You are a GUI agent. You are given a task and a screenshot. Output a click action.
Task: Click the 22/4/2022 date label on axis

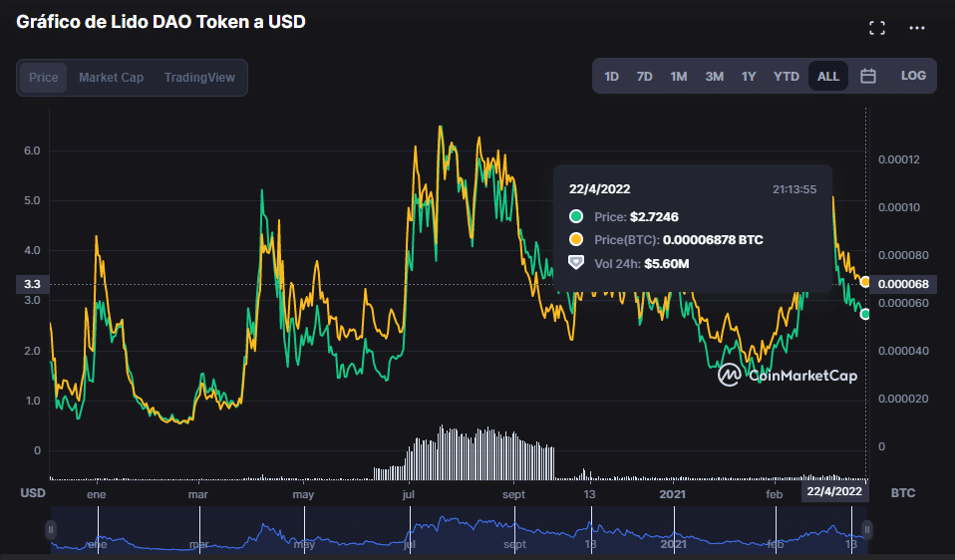click(x=834, y=491)
